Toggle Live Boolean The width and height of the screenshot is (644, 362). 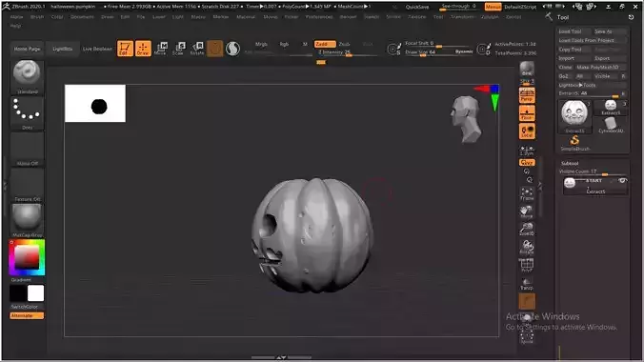point(97,49)
